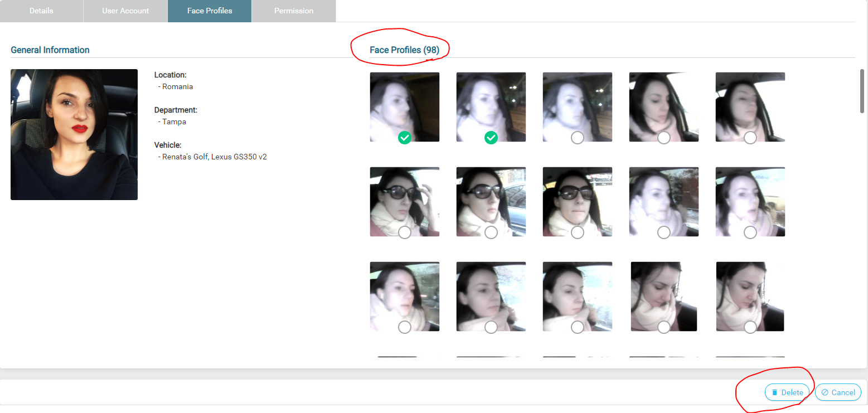Screen dimensions: 868x413
Task: Click the 'Location:' label
Action: (170, 75)
